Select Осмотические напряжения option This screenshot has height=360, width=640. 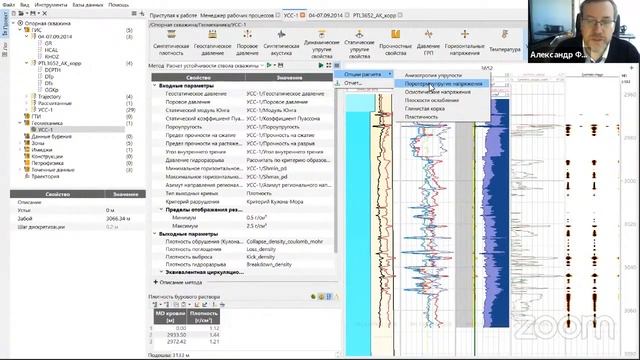[x=442, y=92]
